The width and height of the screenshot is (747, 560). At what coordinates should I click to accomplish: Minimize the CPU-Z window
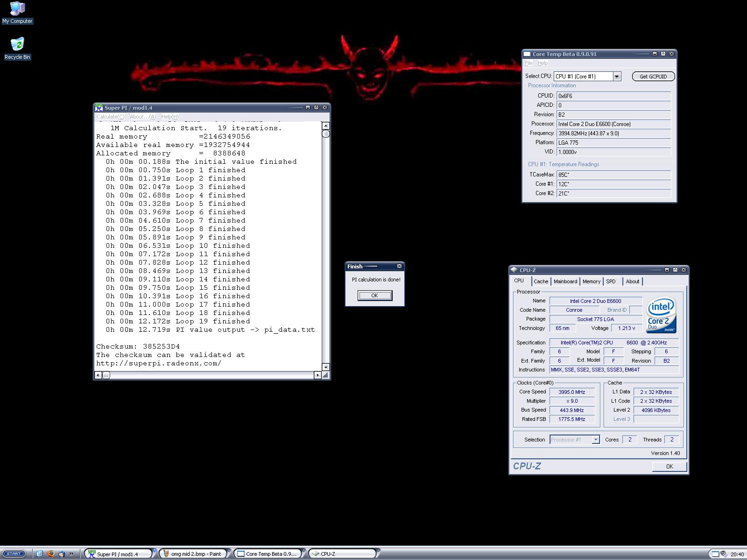tap(667, 270)
